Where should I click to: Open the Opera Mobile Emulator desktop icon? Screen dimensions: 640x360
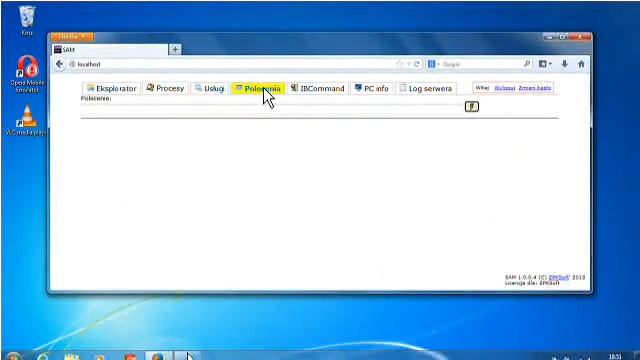pyautogui.click(x=27, y=74)
